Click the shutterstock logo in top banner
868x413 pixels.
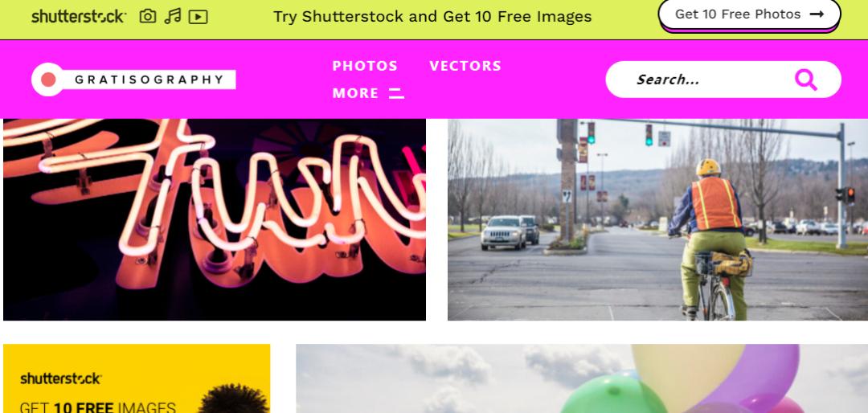79,17
